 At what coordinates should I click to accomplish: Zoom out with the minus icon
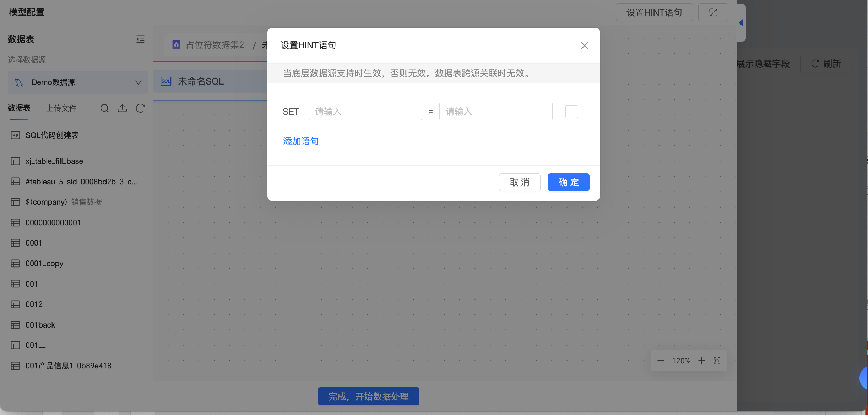pyautogui.click(x=661, y=361)
